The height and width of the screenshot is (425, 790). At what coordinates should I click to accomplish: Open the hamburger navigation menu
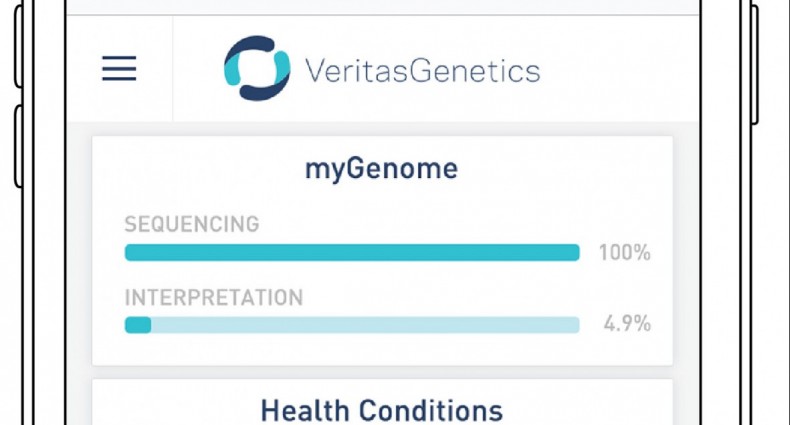[119, 68]
